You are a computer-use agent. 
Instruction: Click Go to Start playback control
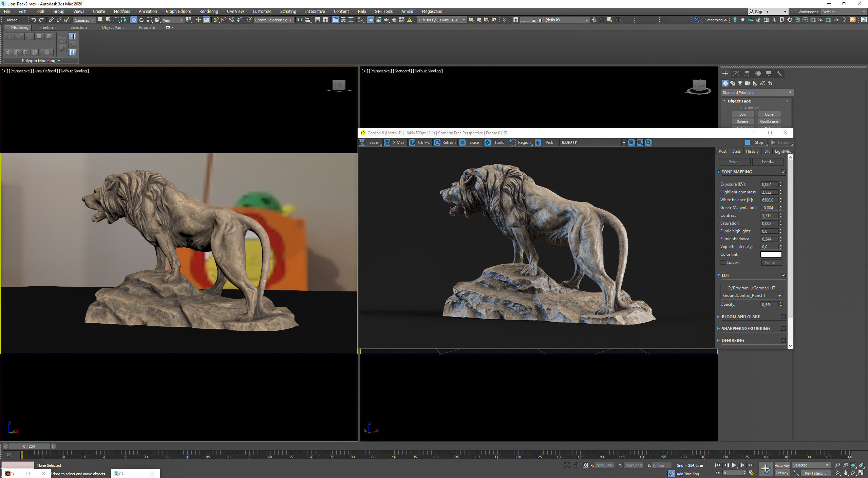point(717,465)
